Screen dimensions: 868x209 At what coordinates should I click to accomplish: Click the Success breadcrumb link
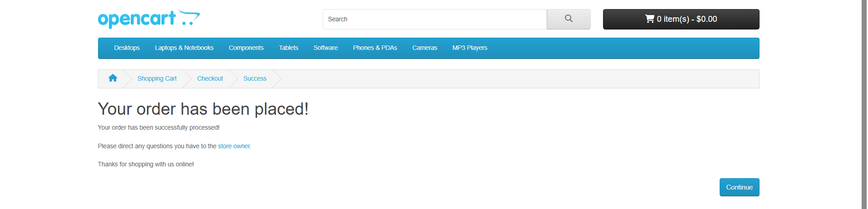(255, 79)
